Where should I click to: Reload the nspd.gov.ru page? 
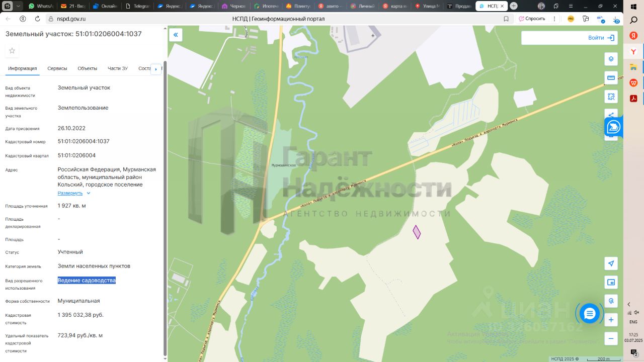click(x=37, y=19)
